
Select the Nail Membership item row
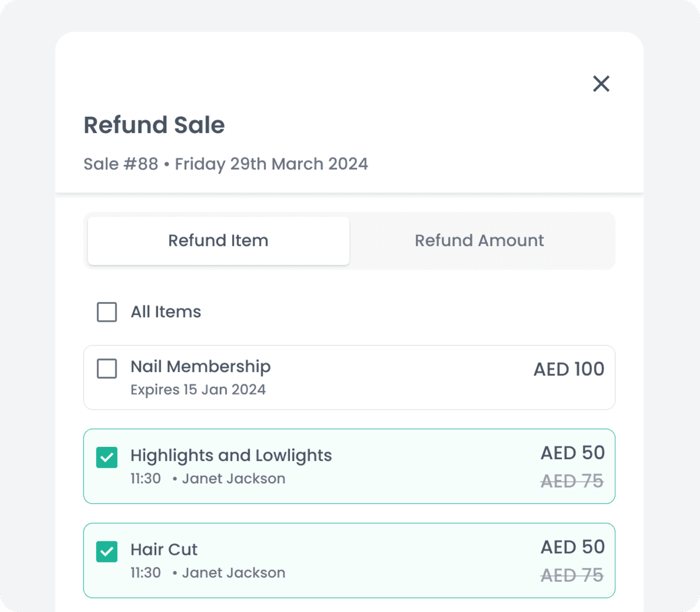(x=349, y=377)
